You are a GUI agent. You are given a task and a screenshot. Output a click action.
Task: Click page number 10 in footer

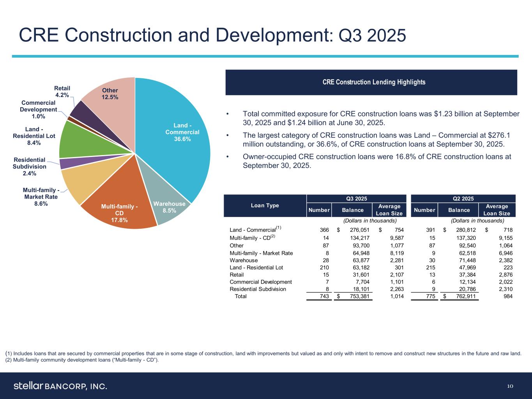[510, 386]
